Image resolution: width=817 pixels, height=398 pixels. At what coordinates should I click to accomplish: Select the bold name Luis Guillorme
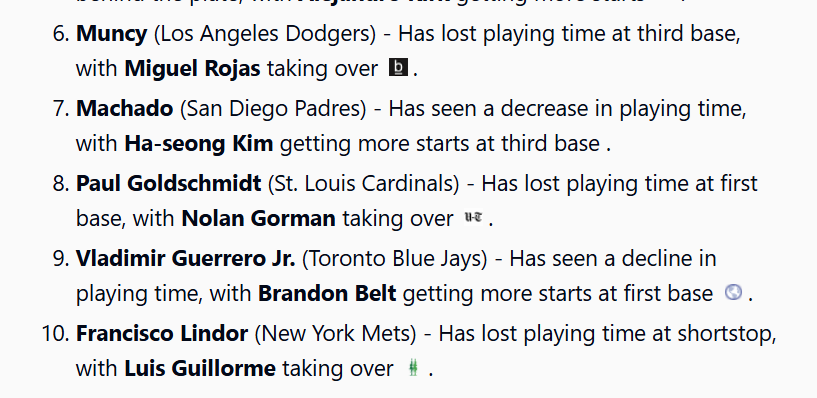coord(200,369)
